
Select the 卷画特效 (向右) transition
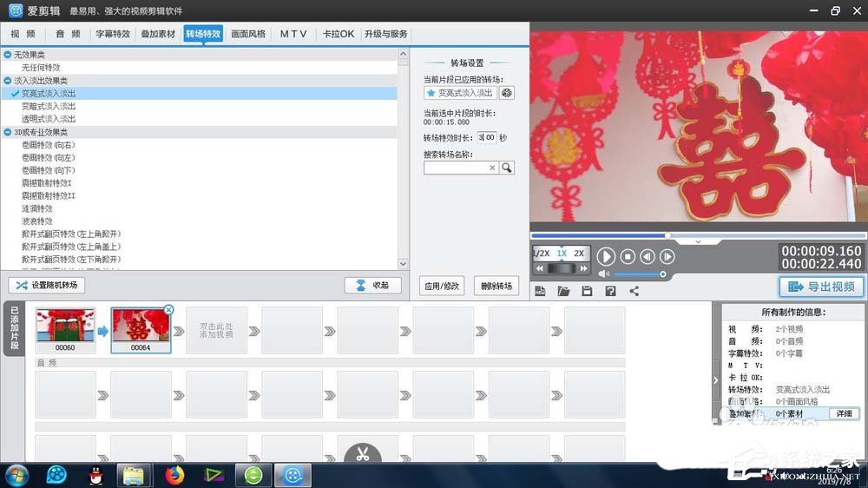click(x=48, y=145)
